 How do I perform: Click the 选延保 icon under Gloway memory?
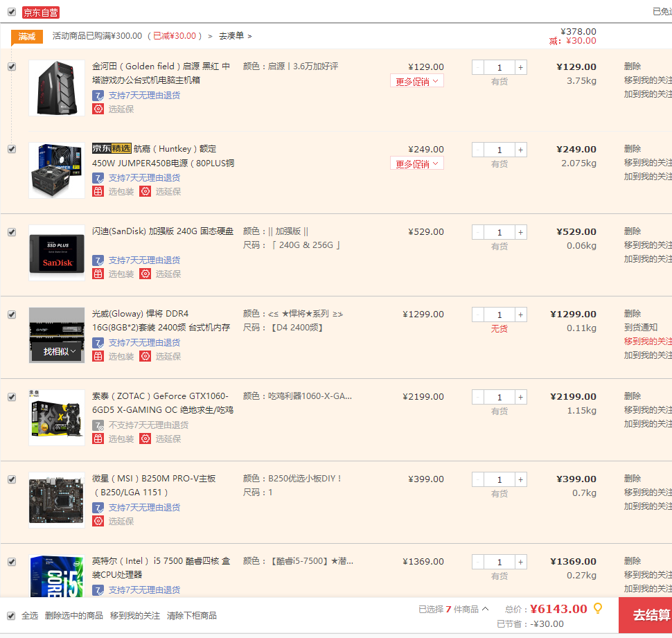145,356
